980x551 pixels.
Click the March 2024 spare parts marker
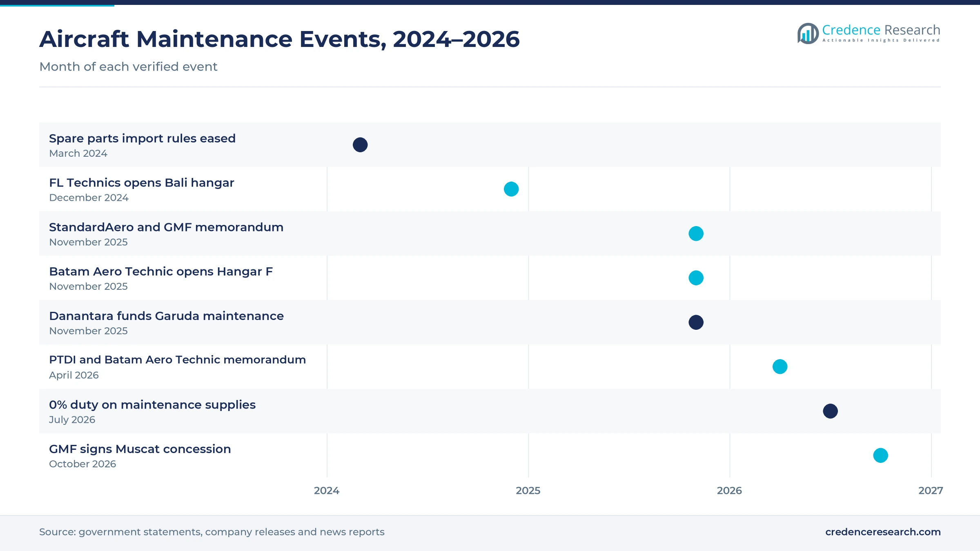tap(360, 145)
